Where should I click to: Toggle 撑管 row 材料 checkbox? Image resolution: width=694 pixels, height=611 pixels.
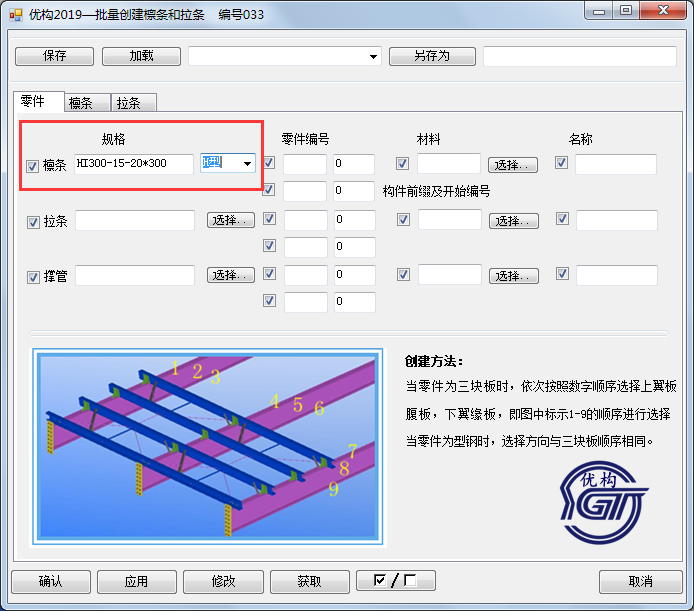point(403,275)
